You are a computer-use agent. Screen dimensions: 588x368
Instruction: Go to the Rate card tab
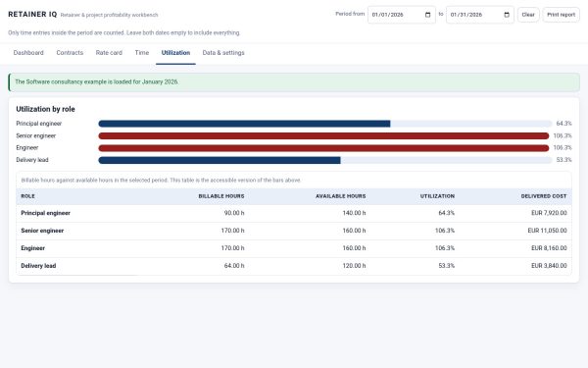point(109,53)
